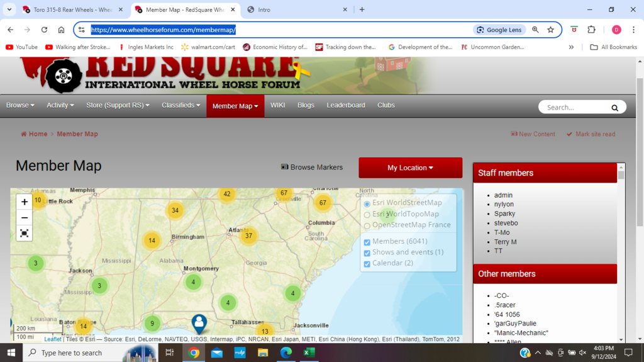Open staff member nylyon profile
The image size is (644, 362).
pos(504,205)
